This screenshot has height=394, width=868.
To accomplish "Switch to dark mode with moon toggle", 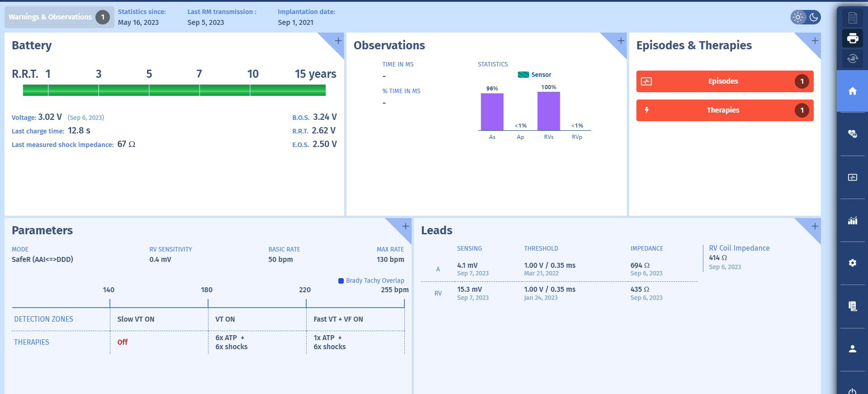I will pyautogui.click(x=814, y=17).
